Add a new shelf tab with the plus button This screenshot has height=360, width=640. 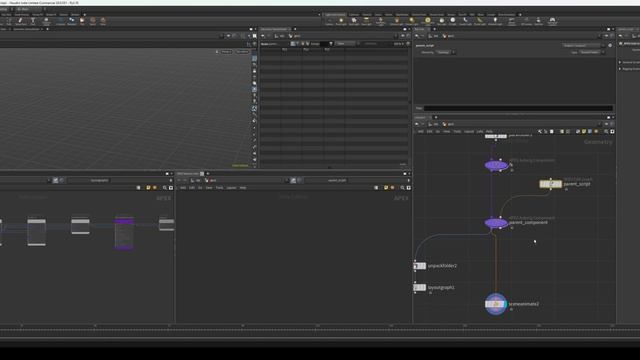tap(520, 15)
